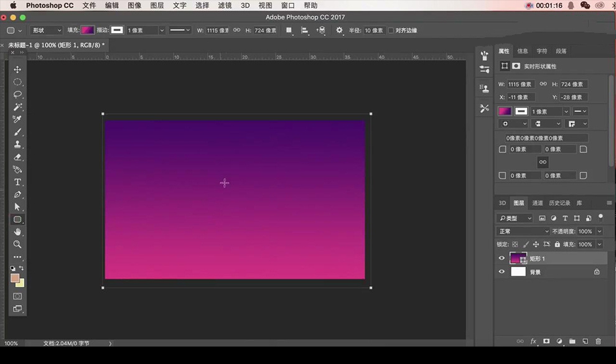Toggle lock all
The height and width of the screenshot is (364, 616).
(557, 245)
